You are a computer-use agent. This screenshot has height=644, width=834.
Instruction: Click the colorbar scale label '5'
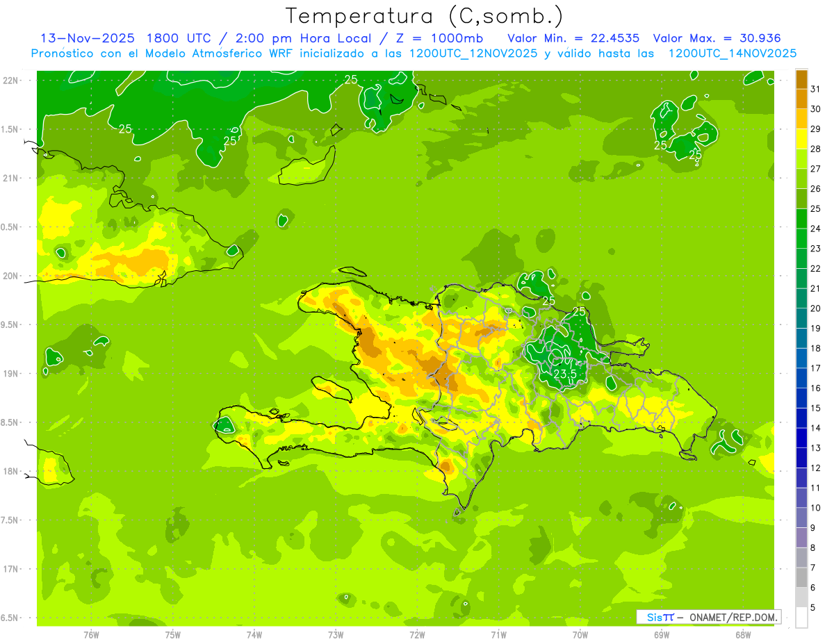(x=813, y=607)
